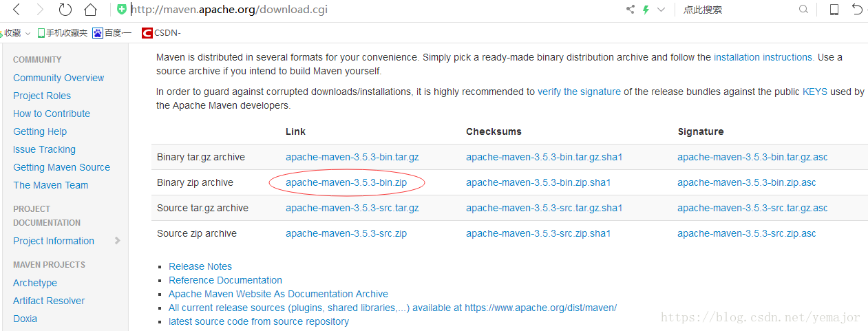868x331 pixels.
Task: Open Community Overview in sidebar
Action: pyautogui.click(x=59, y=78)
